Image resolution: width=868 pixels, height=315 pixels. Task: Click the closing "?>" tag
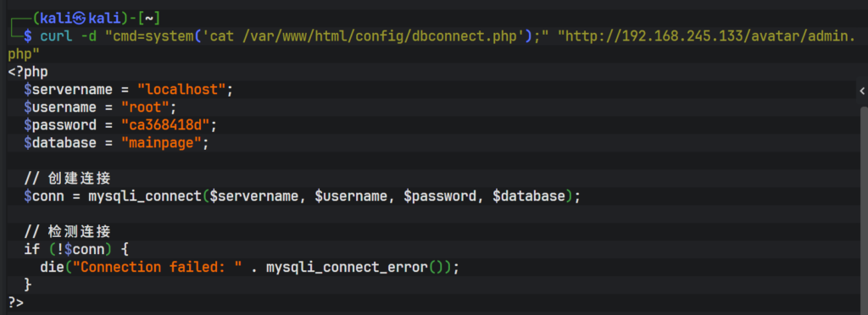pyautogui.click(x=16, y=302)
